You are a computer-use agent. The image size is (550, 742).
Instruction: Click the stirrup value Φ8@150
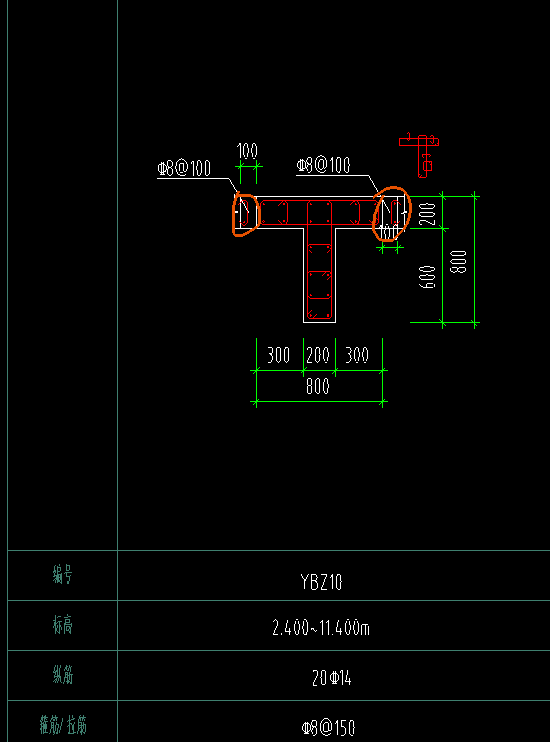[x=328, y=728]
